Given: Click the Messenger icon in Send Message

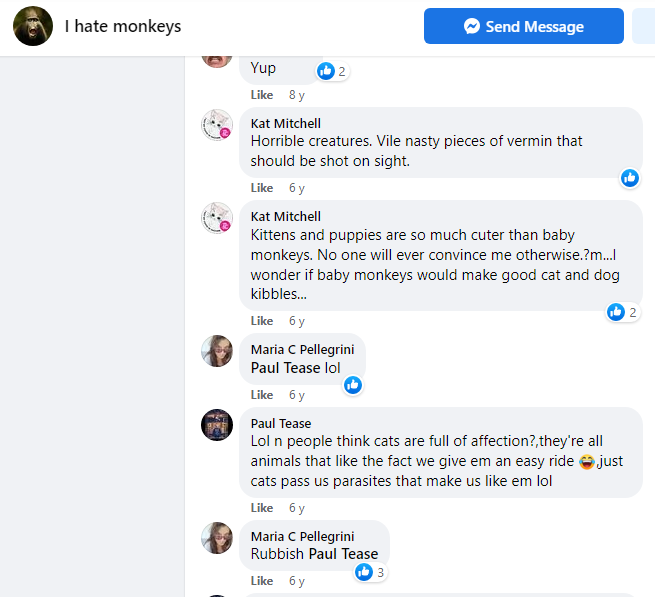Looking at the screenshot, I should 473,27.
